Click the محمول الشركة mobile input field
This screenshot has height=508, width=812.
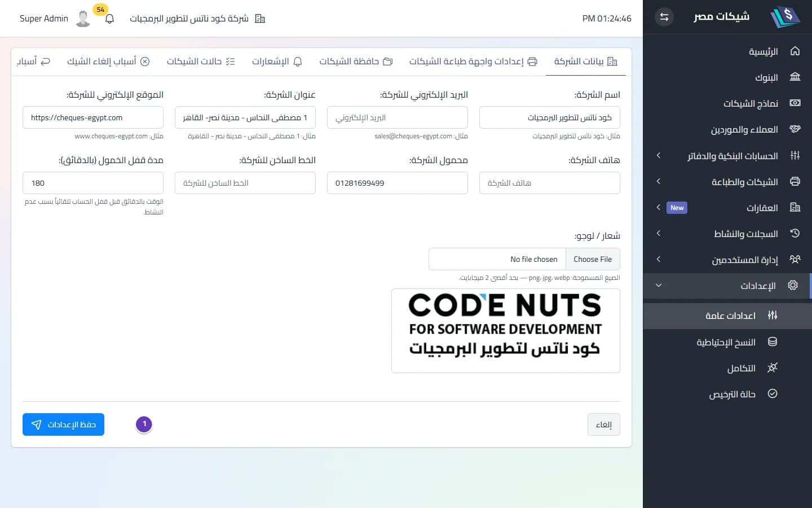click(x=398, y=183)
